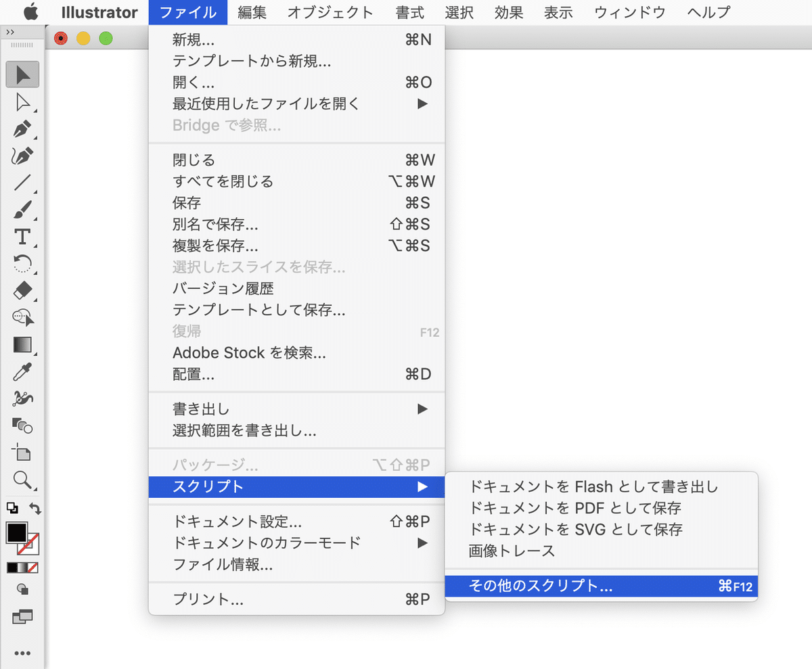Open the ウィンドウ menu
The image size is (812, 669).
click(630, 12)
